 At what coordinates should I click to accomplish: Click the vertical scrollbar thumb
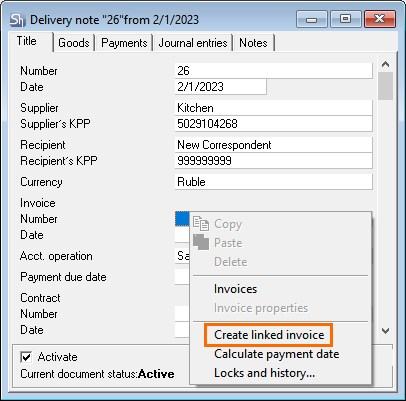(386, 86)
